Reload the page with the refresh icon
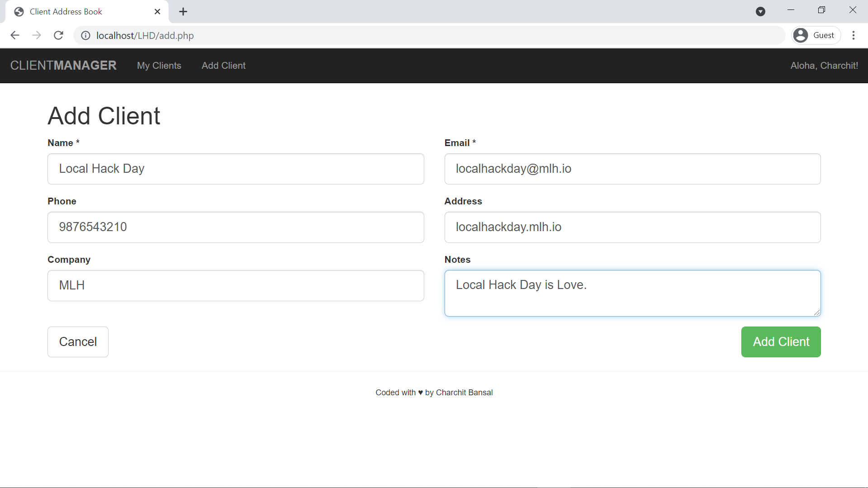 click(x=58, y=35)
